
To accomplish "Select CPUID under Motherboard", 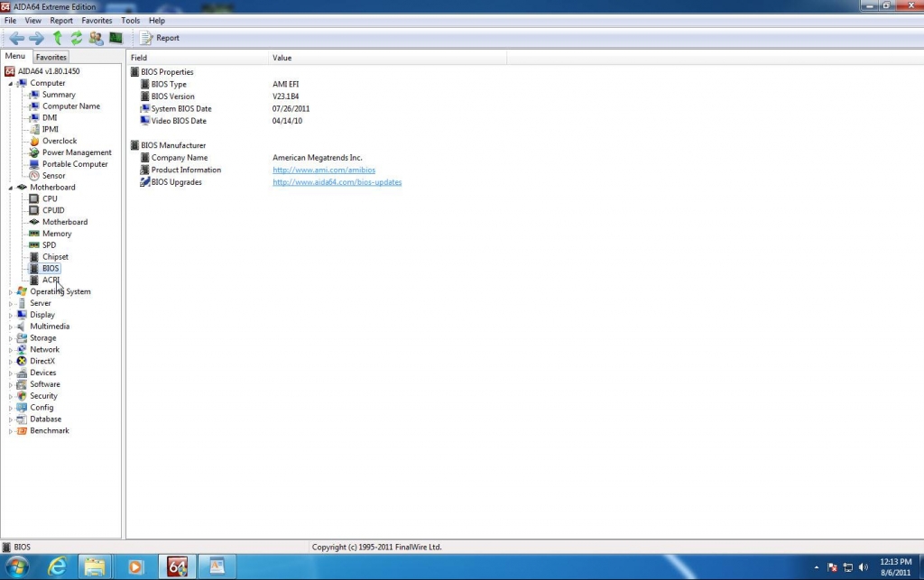I will pos(53,210).
